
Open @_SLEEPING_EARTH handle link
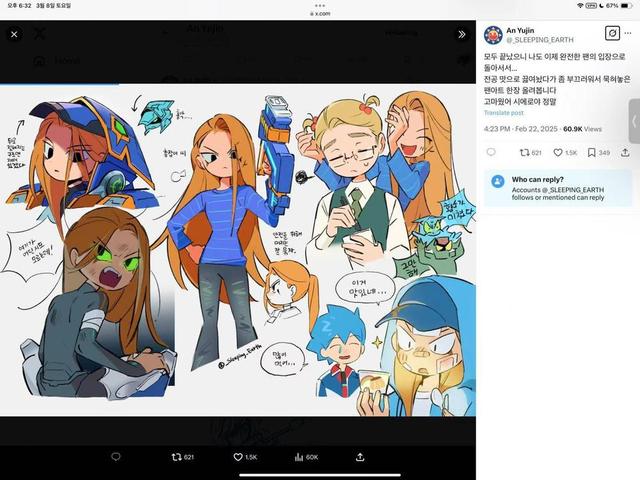540,40
